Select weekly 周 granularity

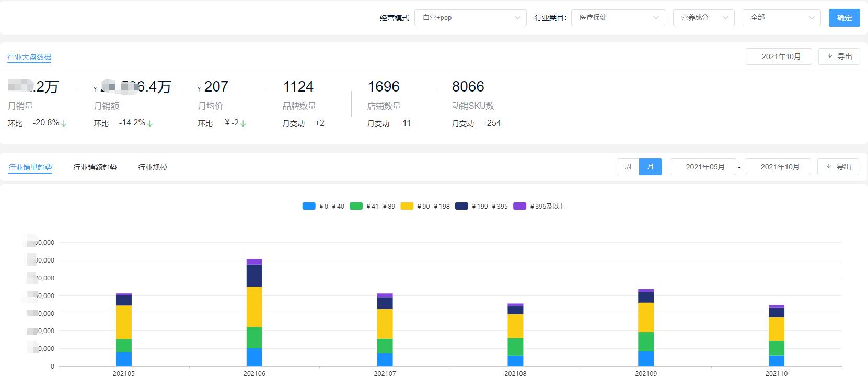pos(628,167)
